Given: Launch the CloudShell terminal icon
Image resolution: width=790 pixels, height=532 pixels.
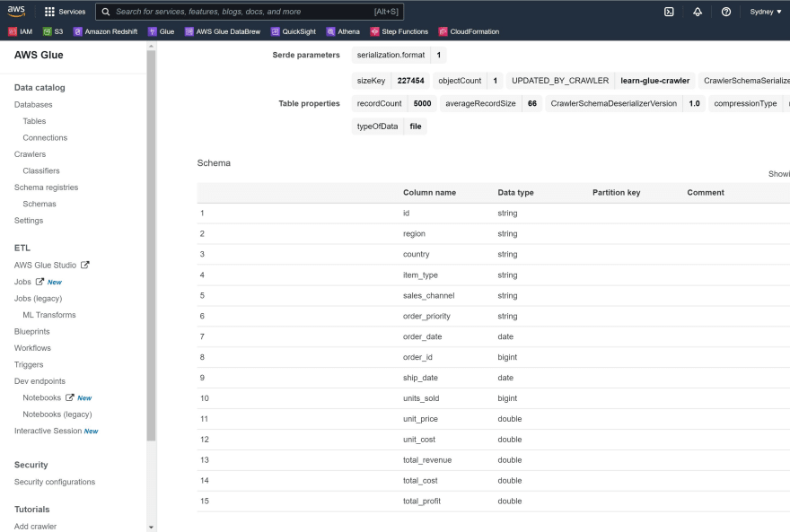Looking at the screenshot, I should click(669, 12).
